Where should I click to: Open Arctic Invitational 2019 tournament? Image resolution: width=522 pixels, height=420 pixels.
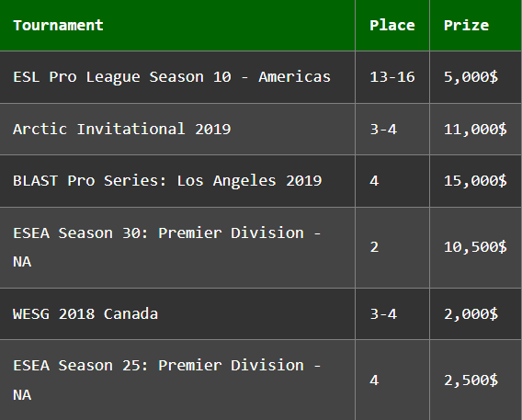122,129
